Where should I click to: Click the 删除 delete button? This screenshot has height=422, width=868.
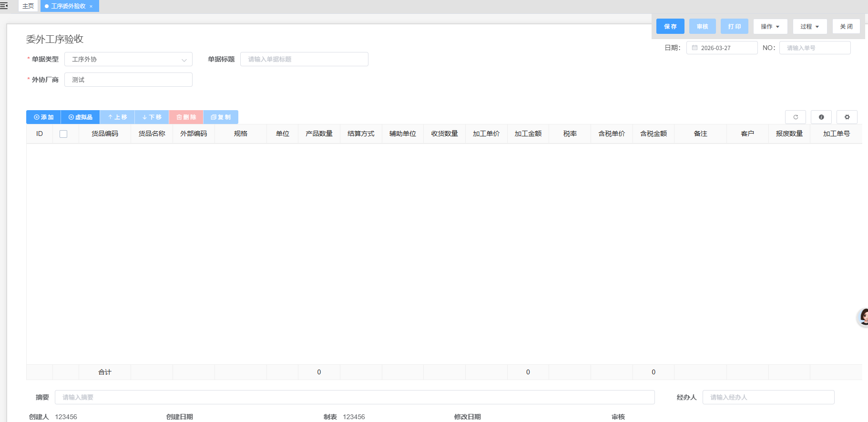tap(186, 117)
